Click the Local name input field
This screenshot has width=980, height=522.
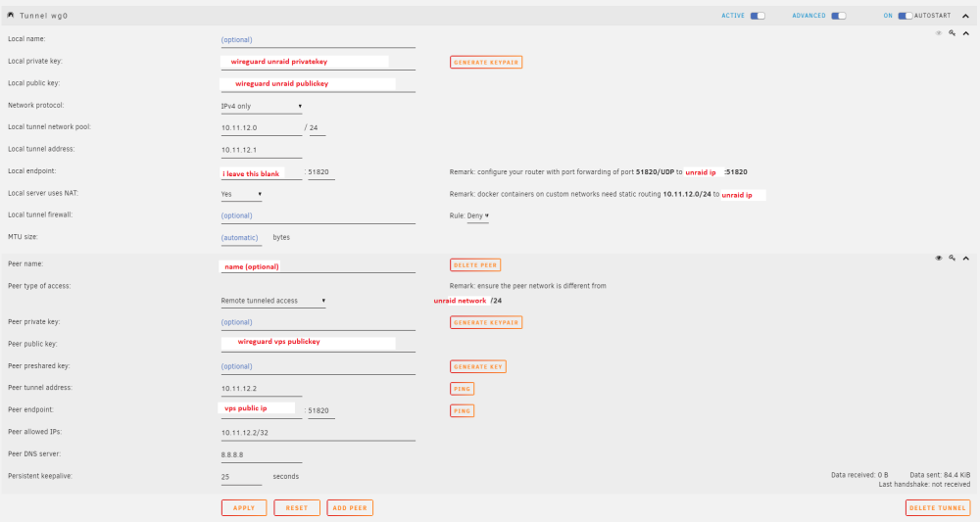point(318,40)
